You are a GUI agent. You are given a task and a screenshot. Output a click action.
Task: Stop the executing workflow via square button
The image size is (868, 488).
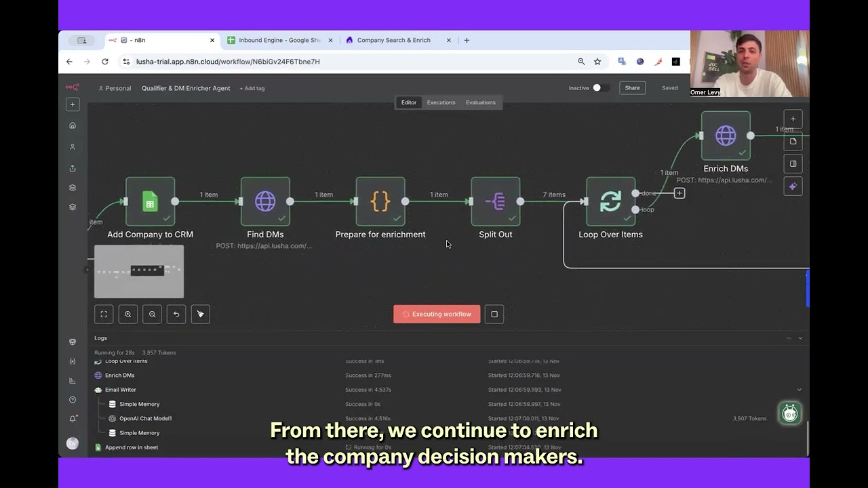494,314
